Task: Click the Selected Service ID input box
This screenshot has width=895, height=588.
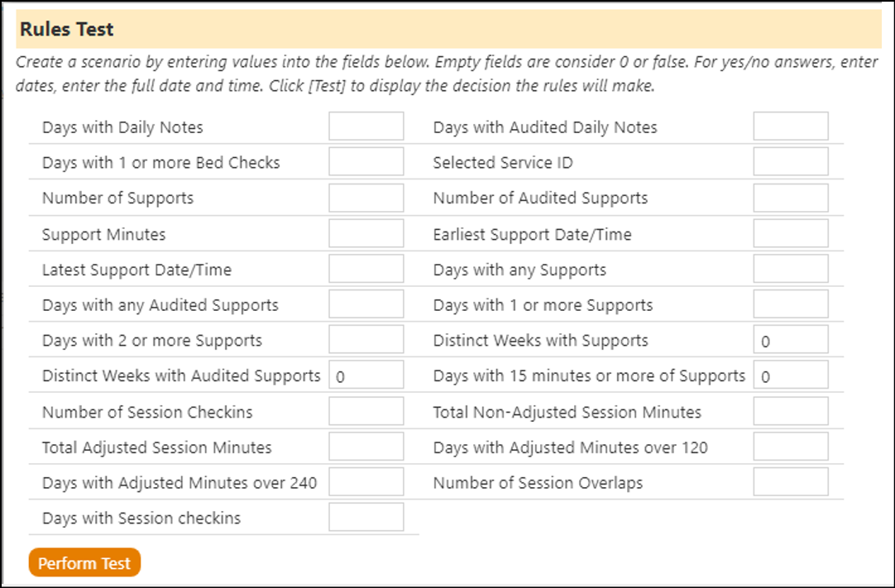Action: click(791, 161)
